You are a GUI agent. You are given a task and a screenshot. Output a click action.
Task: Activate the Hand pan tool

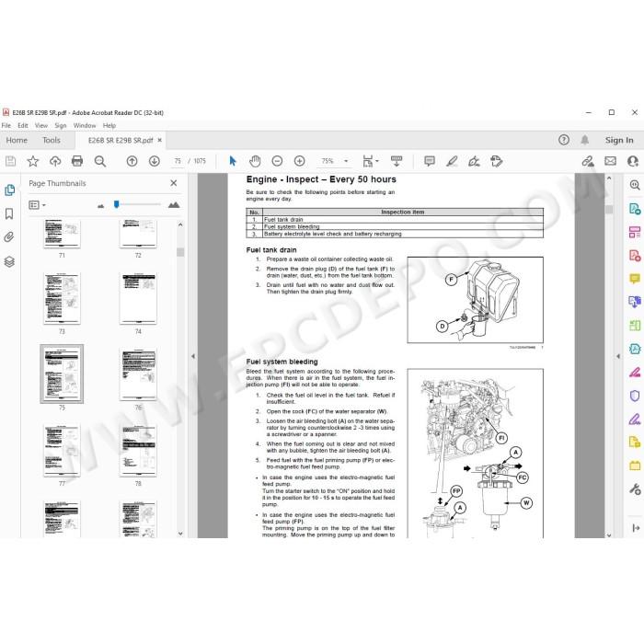[x=255, y=161]
